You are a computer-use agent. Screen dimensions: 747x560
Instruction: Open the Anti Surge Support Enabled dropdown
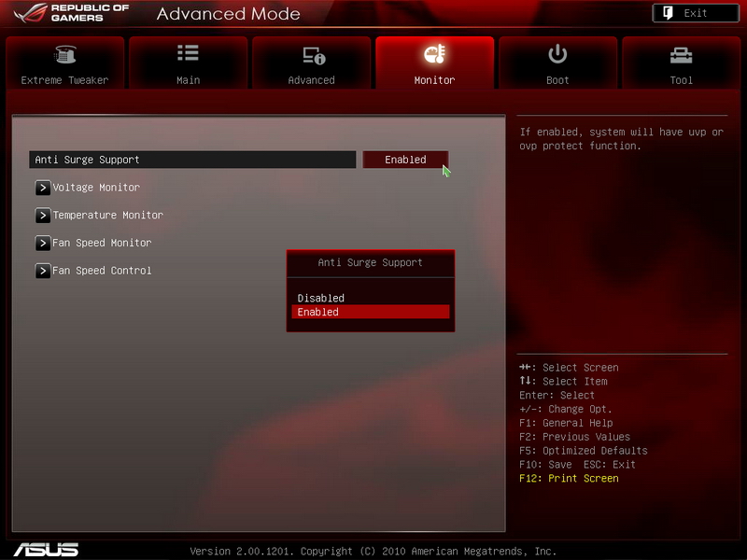coord(405,160)
